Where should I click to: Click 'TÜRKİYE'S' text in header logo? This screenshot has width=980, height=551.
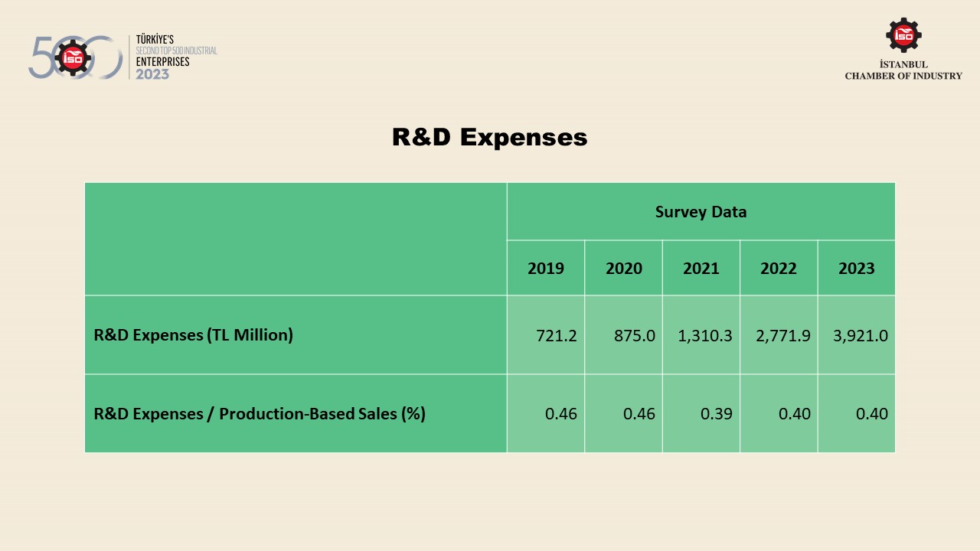(155, 39)
